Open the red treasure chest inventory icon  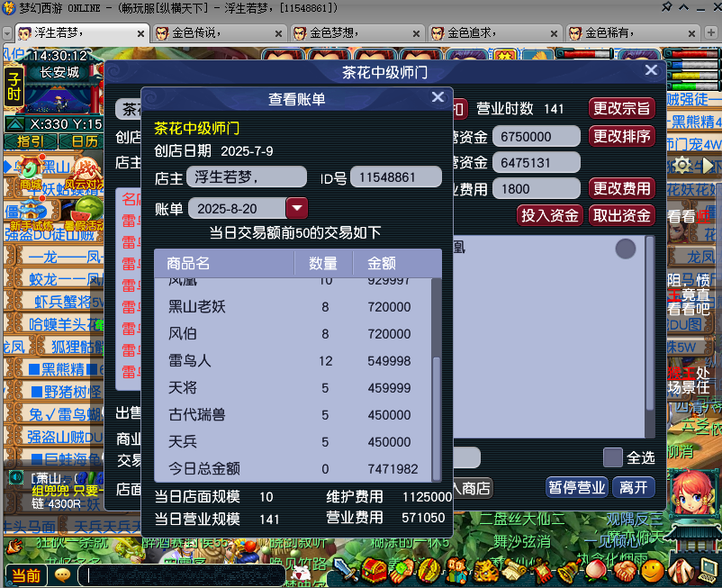(375, 571)
